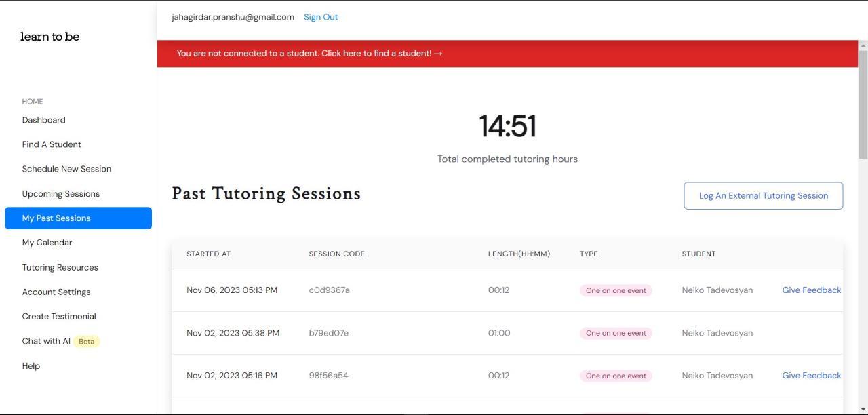Image resolution: width=868 pixels, height=415 pixels.
Task: Click the SESSION CODE column header
Action: click(336, 254)
